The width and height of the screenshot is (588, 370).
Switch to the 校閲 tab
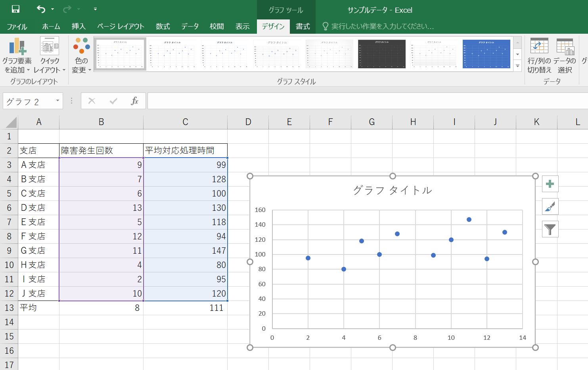pos(217,27)
